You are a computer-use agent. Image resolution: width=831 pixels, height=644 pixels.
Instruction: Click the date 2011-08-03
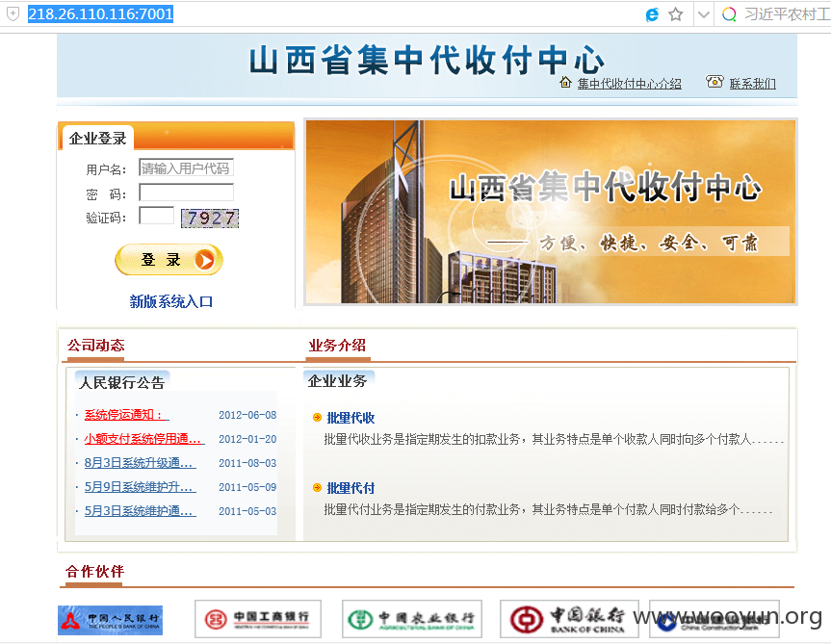pyautogui.click(x=247, y=463)
